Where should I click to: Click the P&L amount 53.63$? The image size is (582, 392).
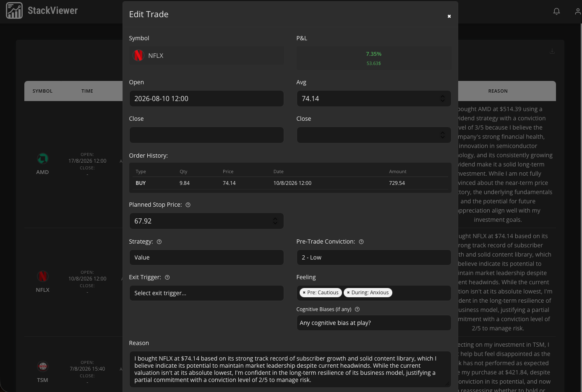click(373, 63)
